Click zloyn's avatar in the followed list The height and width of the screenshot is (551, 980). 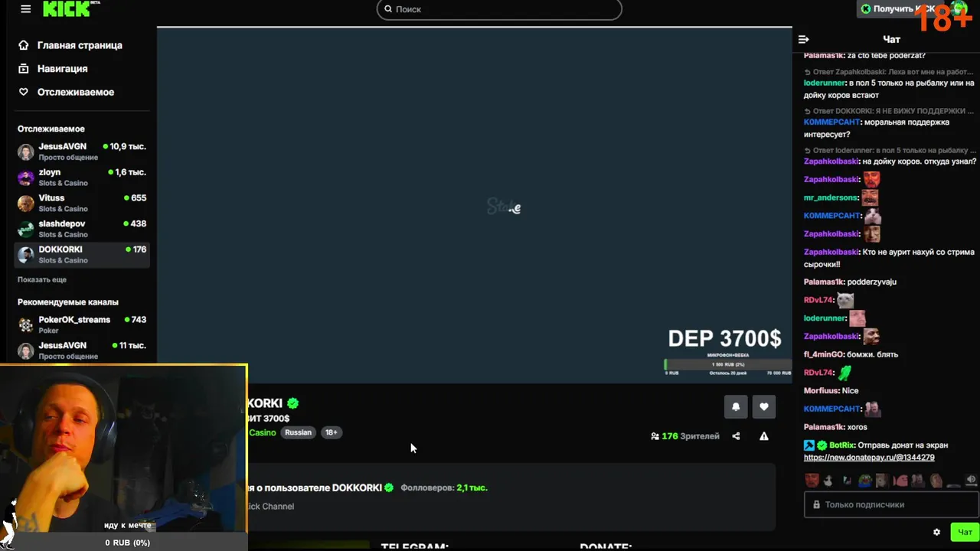point(26,178)
